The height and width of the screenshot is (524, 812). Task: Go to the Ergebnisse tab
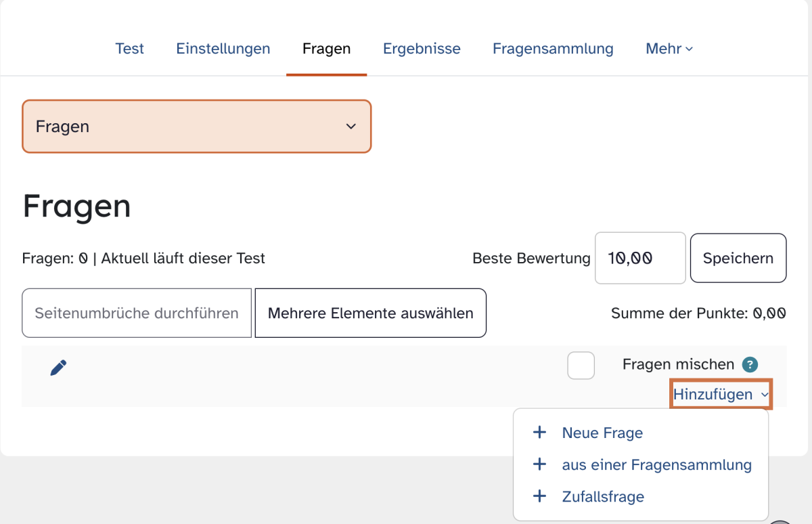(422, 49)
